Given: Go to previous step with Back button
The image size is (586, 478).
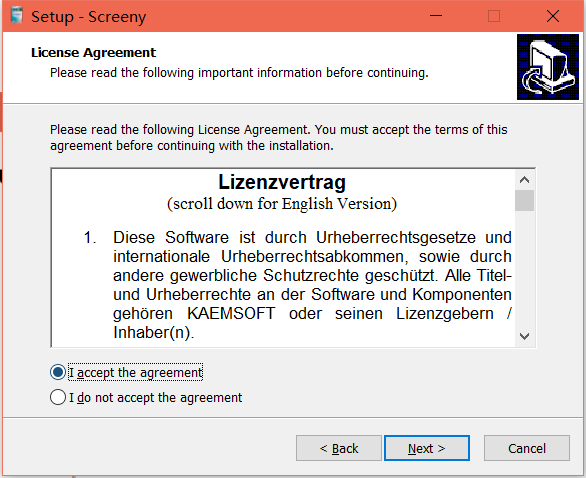Looking at the screenshot, I should [339, 448].
